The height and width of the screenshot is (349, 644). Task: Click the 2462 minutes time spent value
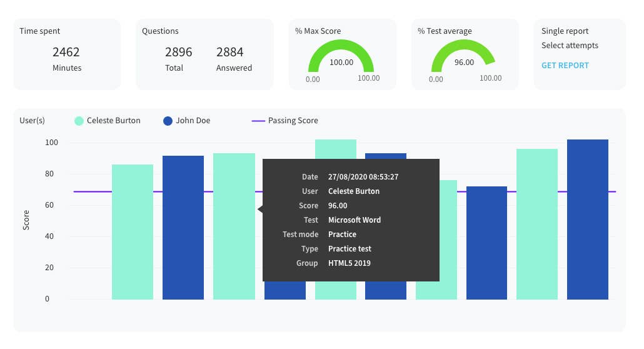click(66, 52)
